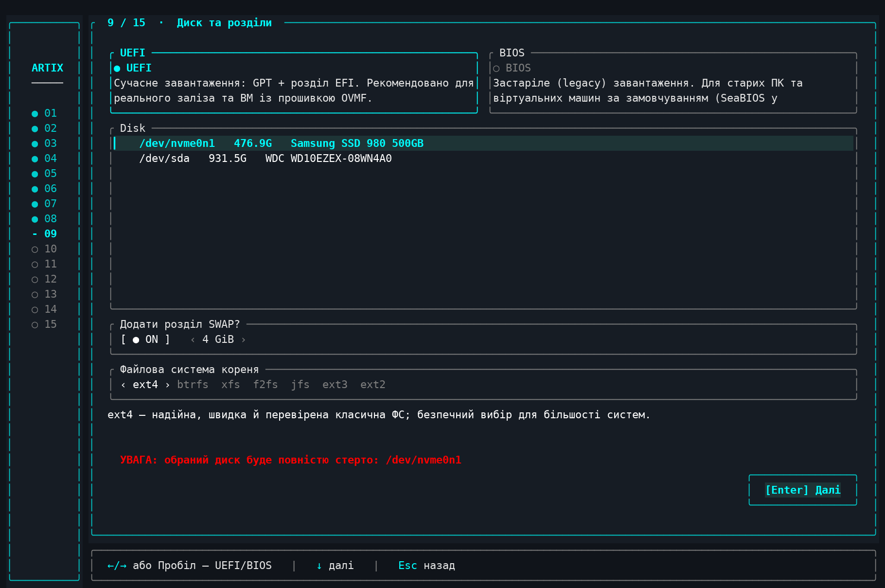Open step 07 in sidebar

44,204
